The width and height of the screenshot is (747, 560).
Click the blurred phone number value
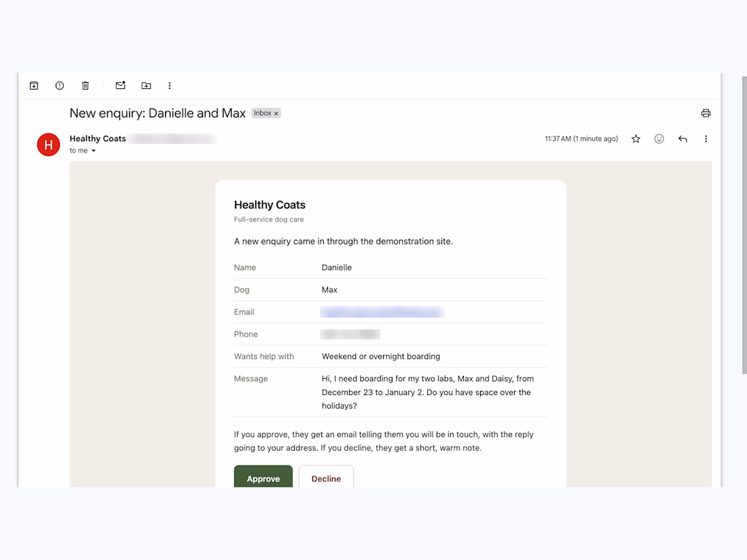coord(350,334)
